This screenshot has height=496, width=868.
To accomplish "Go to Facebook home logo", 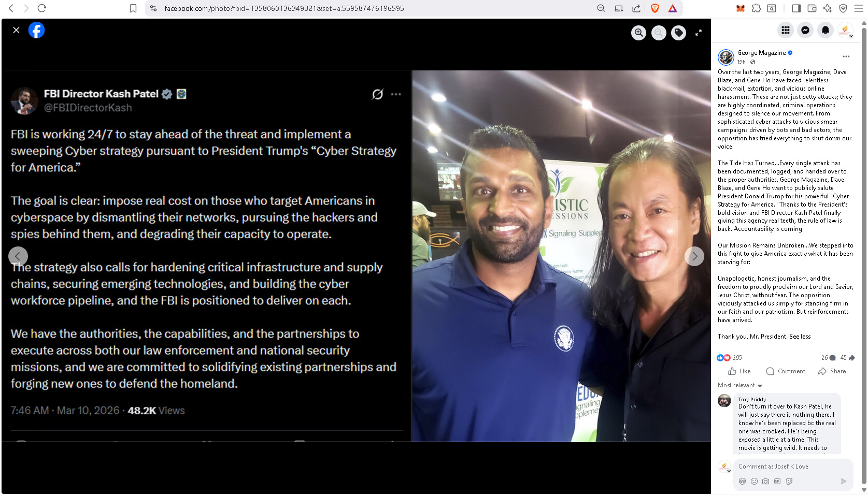I will (36, 30).
